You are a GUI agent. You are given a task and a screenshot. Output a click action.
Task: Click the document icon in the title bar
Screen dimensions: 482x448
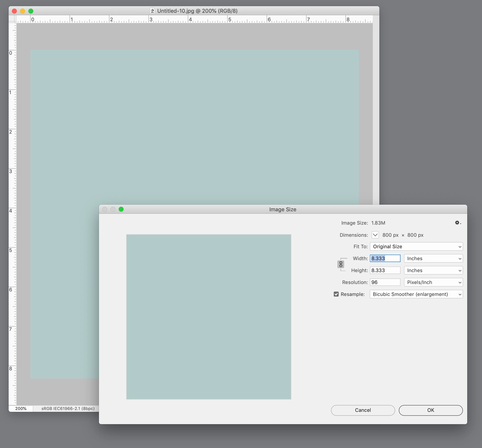tap(152, 11)
